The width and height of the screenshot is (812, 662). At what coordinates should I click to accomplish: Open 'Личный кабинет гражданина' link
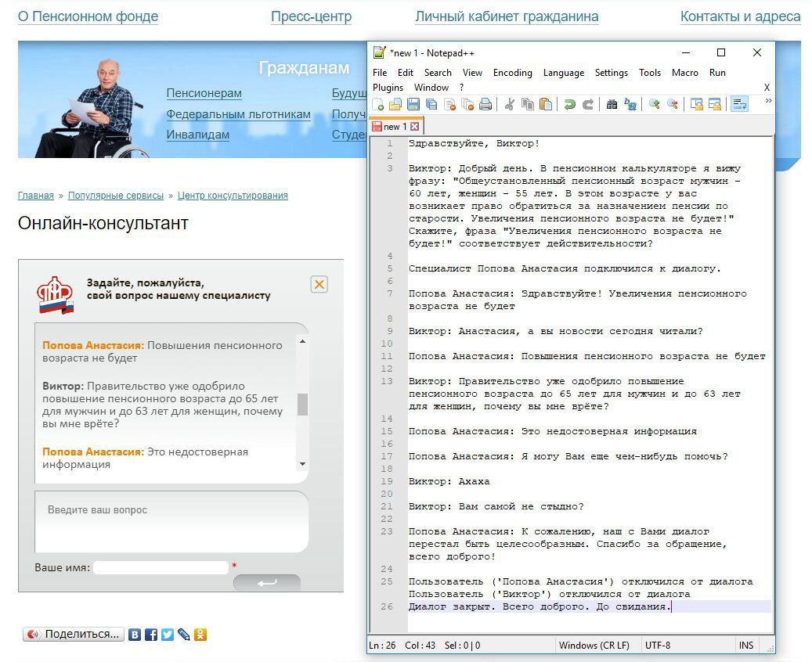[507, 16]
